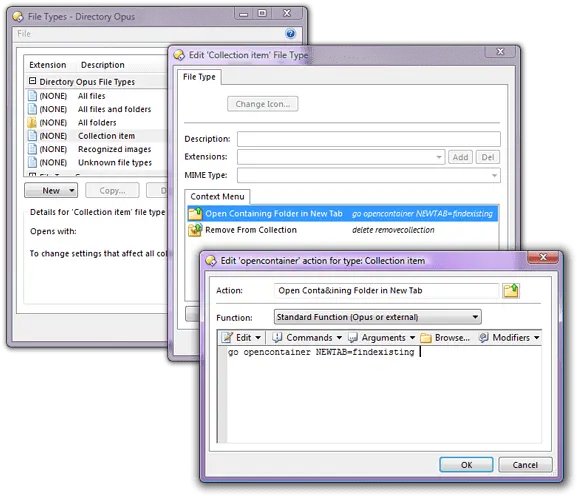Image resolution: width=577 pixels, height=496 pixels.
Task: Collapse the Directory Opus File Types group
Action: 32,81
